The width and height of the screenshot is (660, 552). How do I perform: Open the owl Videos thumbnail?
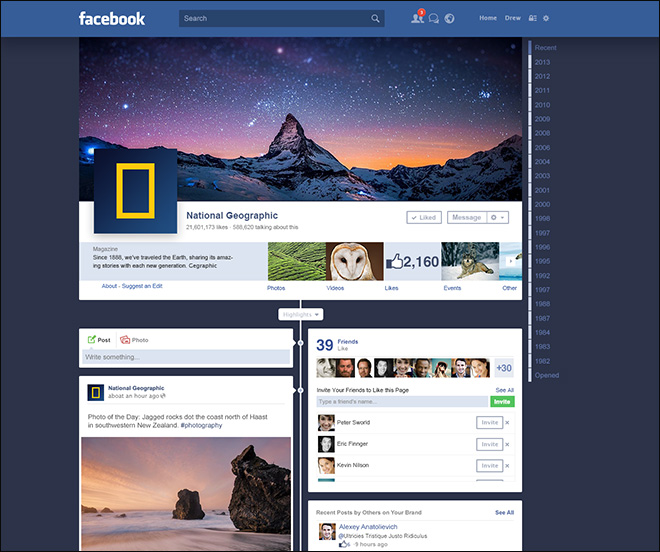click(355, 261)
